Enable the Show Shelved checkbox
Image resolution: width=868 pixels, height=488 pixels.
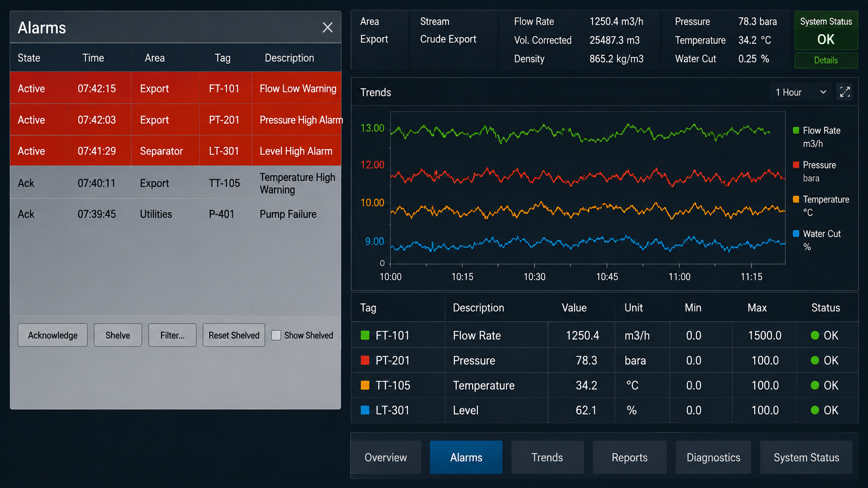click(x=276, y=335)
